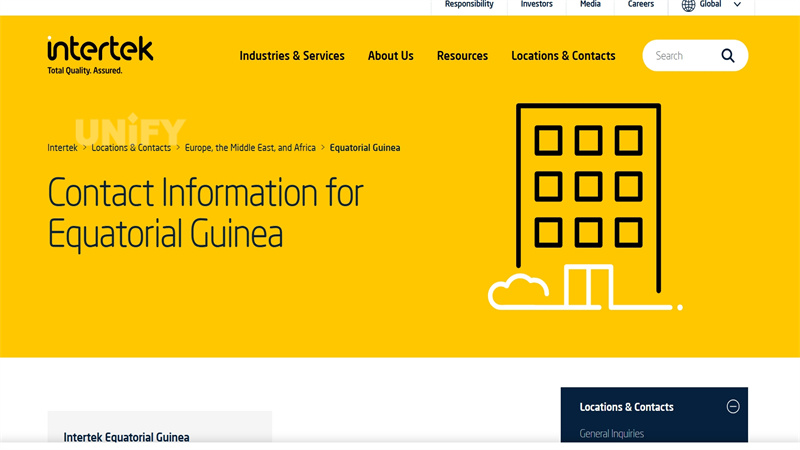Click the magnifying glass search icon
800x450 pixels.
pyautogui.click(x=728, y=56)
